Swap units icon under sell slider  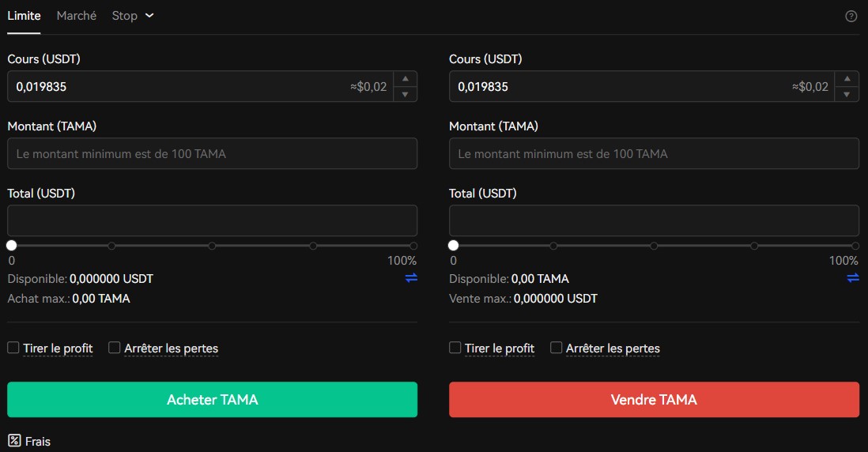pos(852,277)
